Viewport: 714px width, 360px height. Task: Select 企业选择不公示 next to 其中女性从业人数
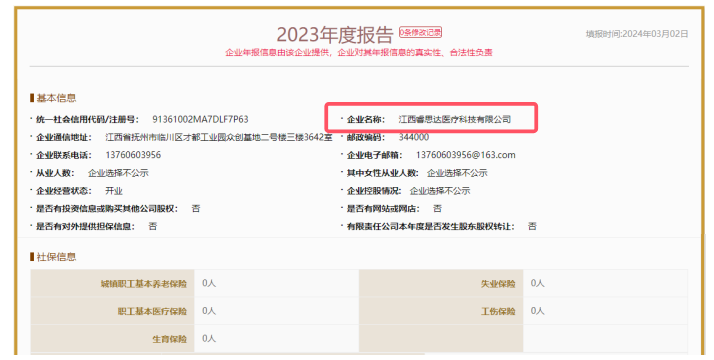(x=457, y=173)
